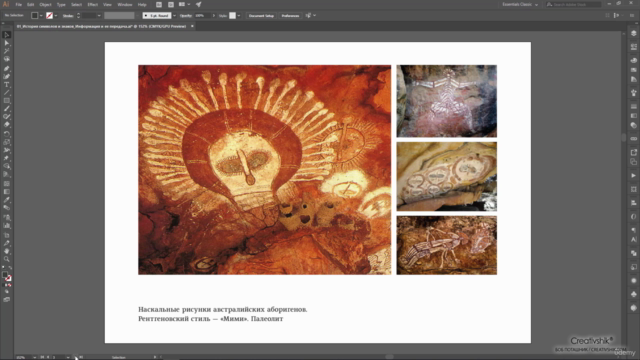This screenshot has height=360, width=640.
Task: Expand the control bar Fill dropdown arrow
Action: click(x=41, y=16)
